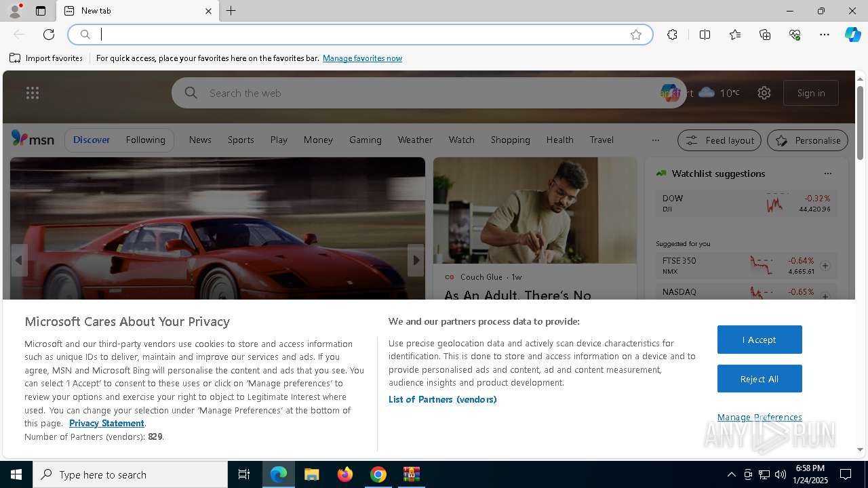Click the page vertical scrollbar thumb
Image resolution: width=868 pixels, height=488 pixels.
(x=860, y=122)
